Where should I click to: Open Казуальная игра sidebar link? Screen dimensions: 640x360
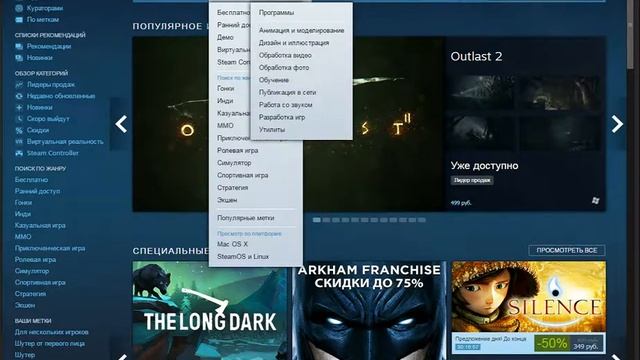click(x=40, y=225)
